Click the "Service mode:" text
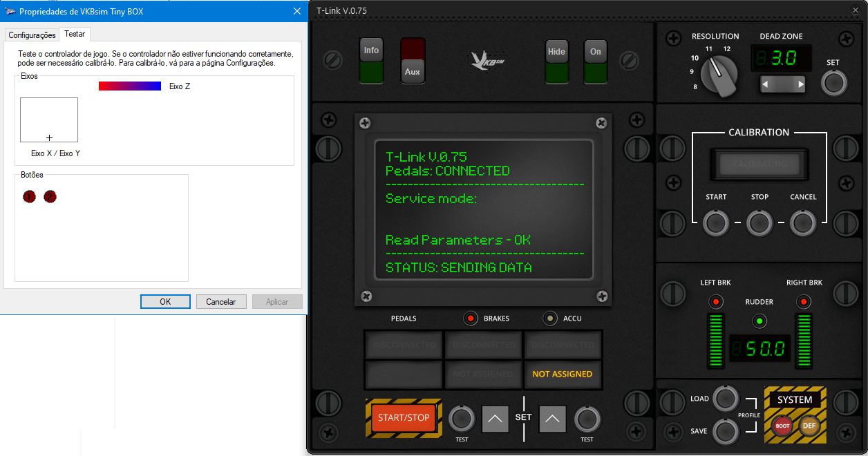868x456 pixels. [431, 198]
